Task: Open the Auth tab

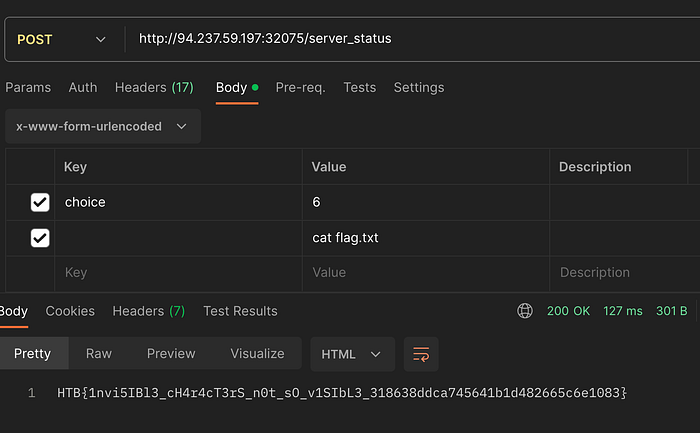Action: click(83, 87)
